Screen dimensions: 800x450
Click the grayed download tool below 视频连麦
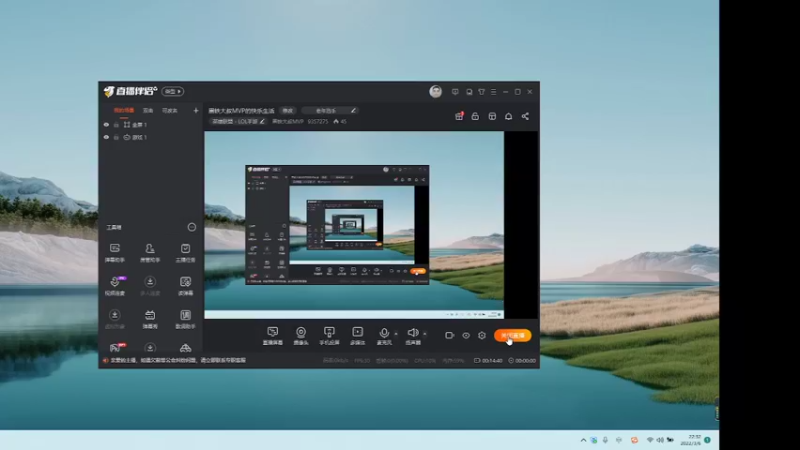click(115, 319)
